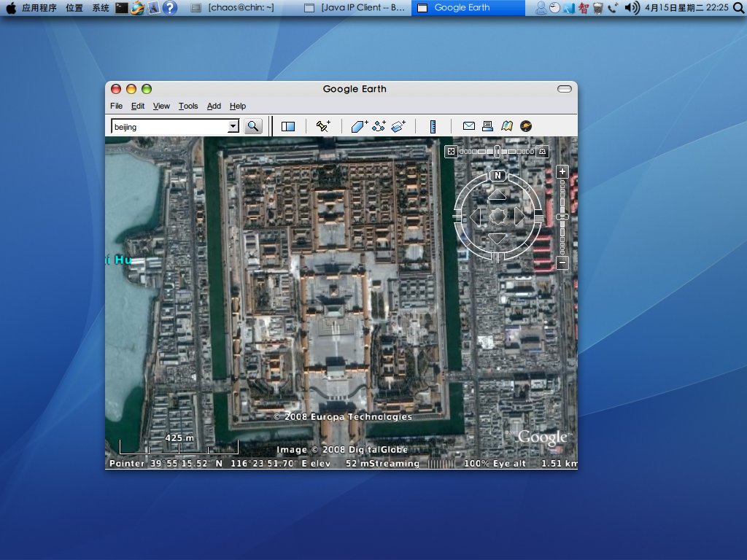
Task: Open the View menu
Action: click(x=161, y=106)
